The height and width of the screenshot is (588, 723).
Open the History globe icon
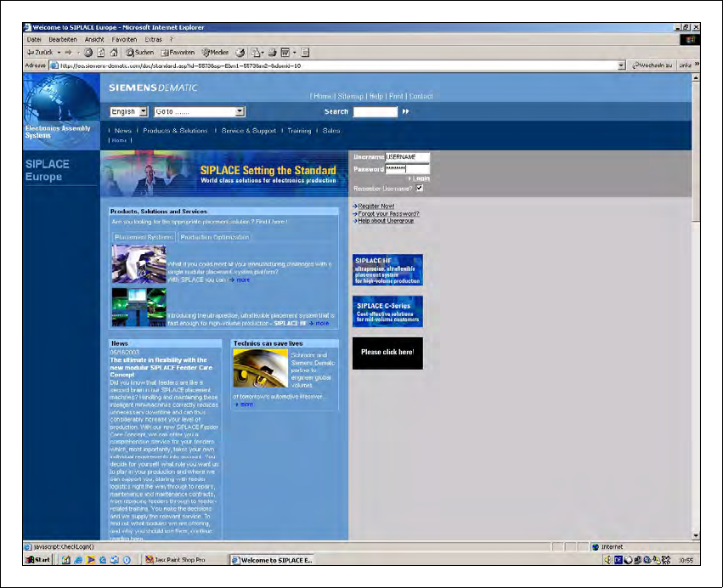point(240,53)
